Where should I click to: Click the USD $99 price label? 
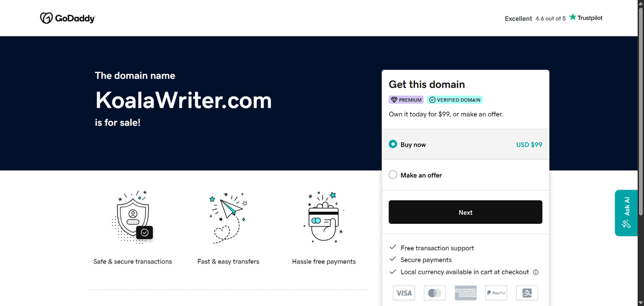point(529,144)
